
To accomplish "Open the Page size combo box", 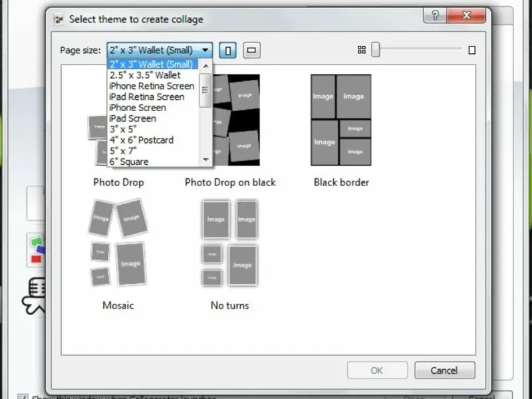I will [x=160, y=51].
